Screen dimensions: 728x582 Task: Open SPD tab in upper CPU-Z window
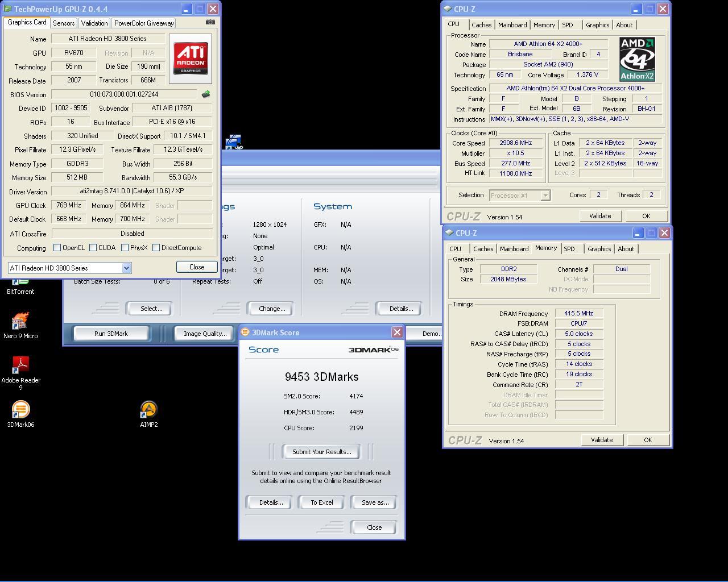tap(567, 24)
